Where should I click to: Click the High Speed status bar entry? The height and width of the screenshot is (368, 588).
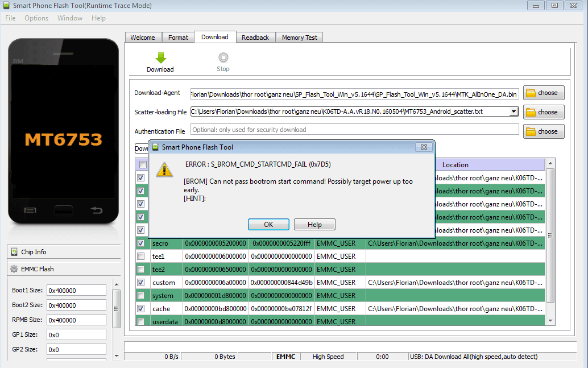click(328, 357)
